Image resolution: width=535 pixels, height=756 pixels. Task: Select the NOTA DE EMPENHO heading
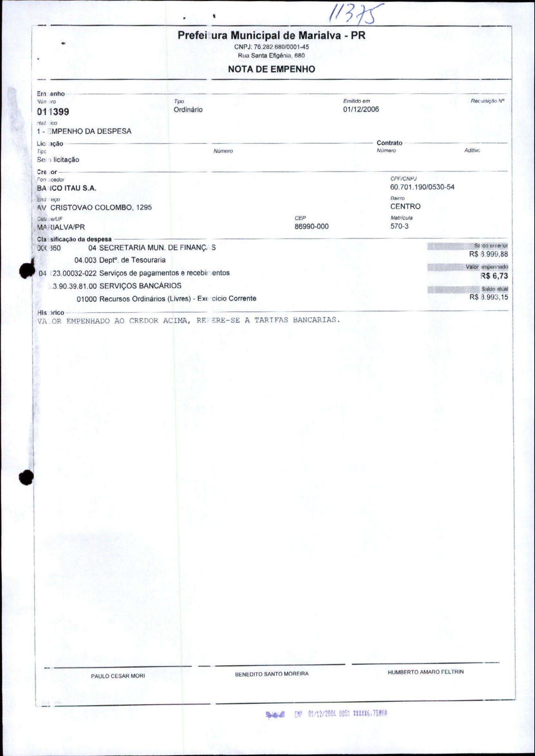271,69
